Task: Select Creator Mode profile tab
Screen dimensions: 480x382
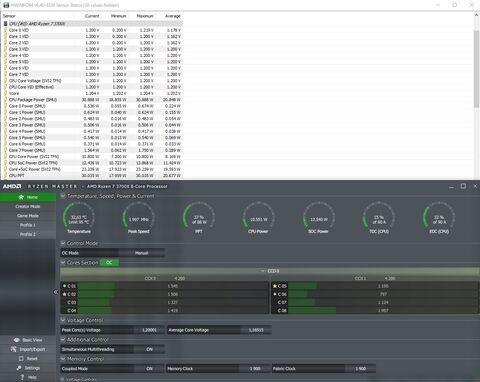Action: tap(28, 206)
